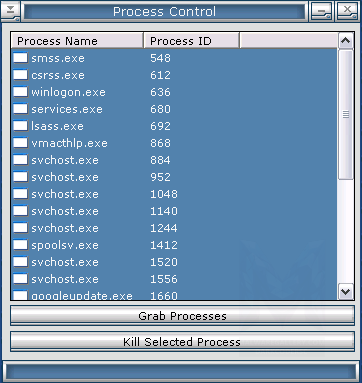Screen dimensions: 362x383
Task: Click process ID 1556
Action: point(164,279)
